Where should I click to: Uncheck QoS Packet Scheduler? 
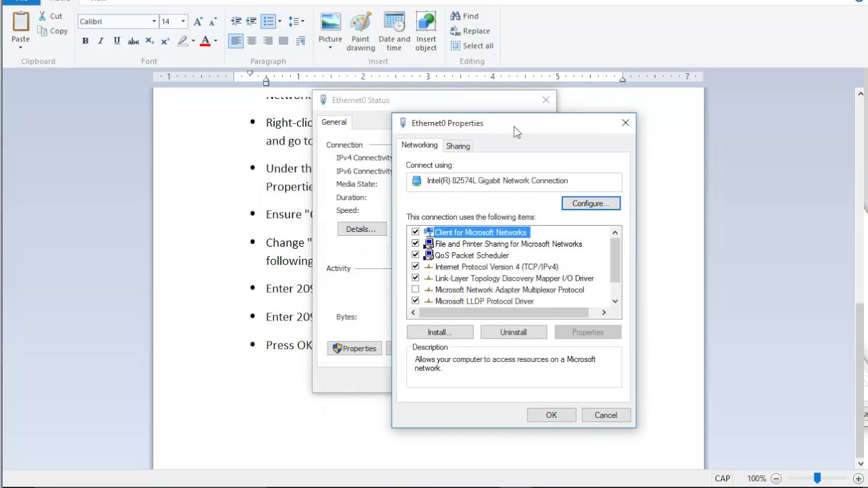click(416, 255)
